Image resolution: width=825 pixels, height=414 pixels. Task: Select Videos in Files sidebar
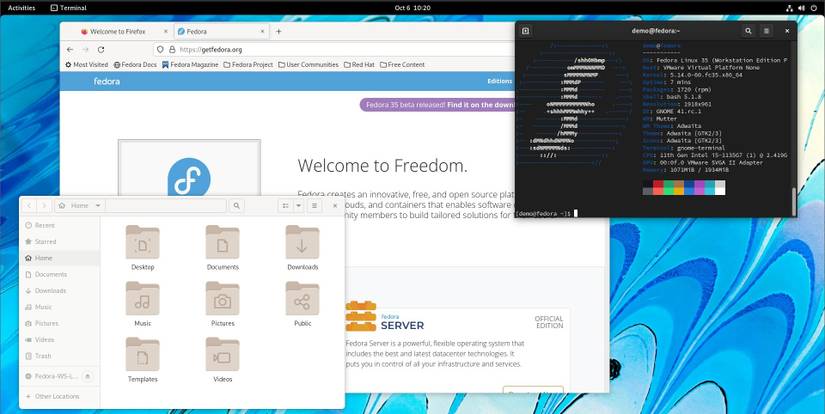click(59, 339)
